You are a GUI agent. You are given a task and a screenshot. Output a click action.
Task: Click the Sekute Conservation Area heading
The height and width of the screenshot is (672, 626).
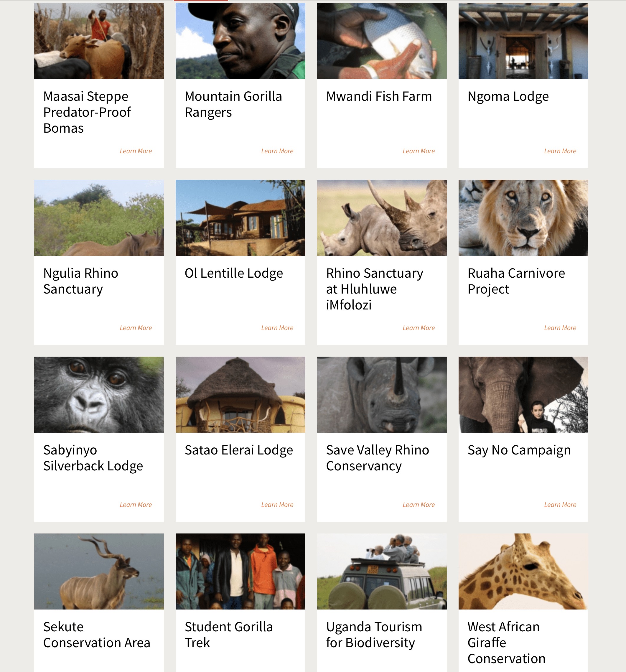(x=97, y=635)
